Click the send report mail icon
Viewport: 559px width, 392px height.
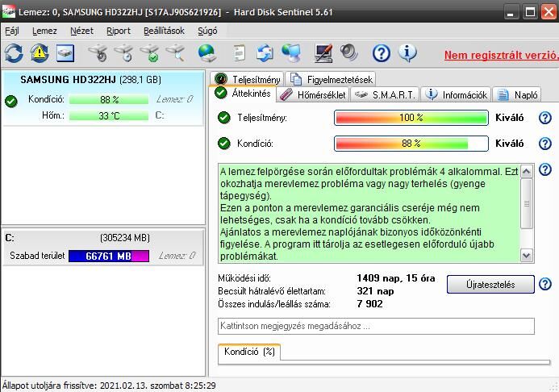tap(265, 53)
